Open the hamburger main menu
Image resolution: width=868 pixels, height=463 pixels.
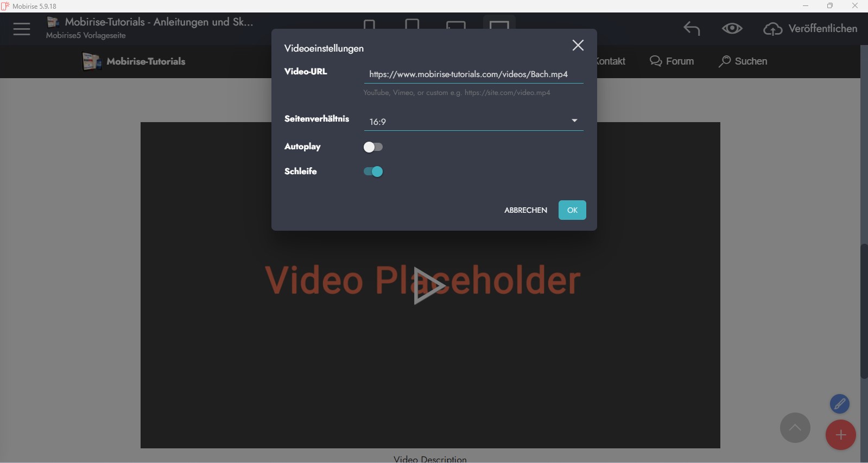pyautogui.click(x=22, y=29)
